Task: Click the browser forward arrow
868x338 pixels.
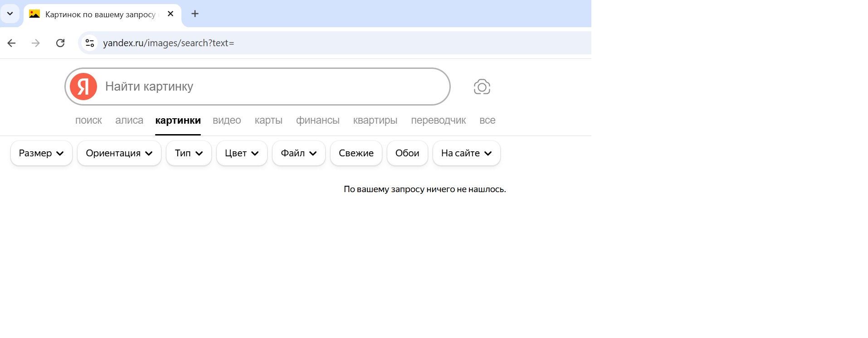Action: [x=36, y=43]
